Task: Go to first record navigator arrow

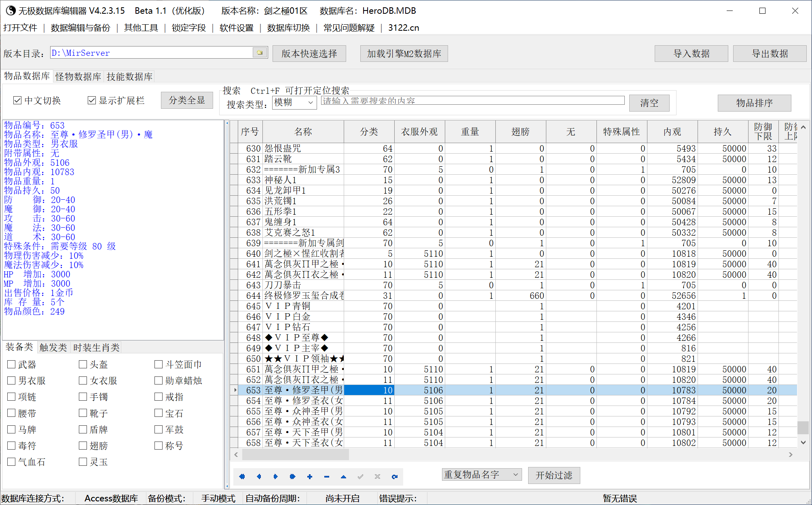Action: click(242, 477)
